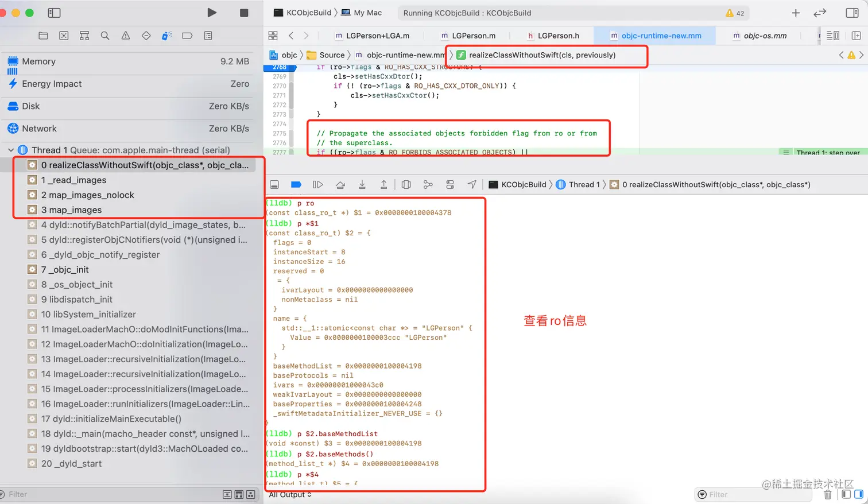Select the Debug navigator spray icon
Screen dimensions: 868x504
166,36
